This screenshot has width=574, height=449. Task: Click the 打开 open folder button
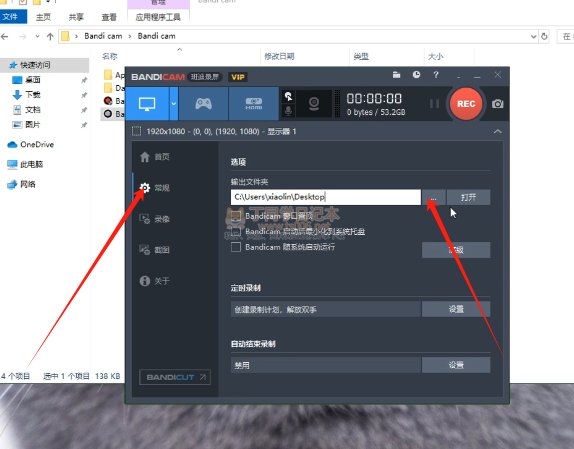[x=468, y=197]
